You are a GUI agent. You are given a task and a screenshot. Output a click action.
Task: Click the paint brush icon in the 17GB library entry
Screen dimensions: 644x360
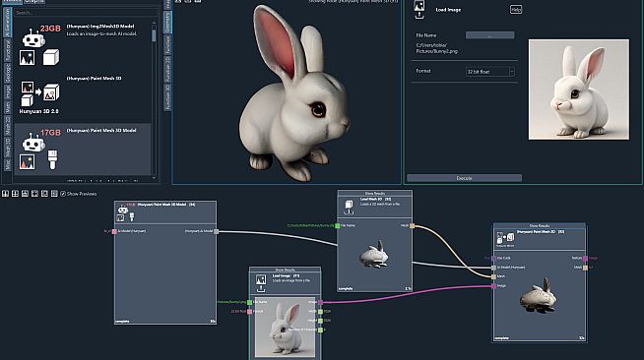pos(52,159)
